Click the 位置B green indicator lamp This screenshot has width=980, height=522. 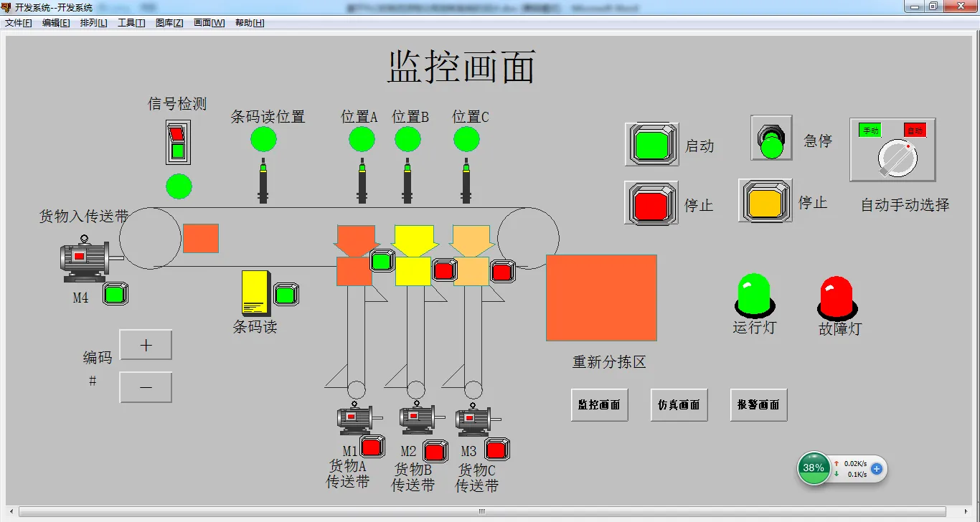pyautogui.click(x=407, y=139)
